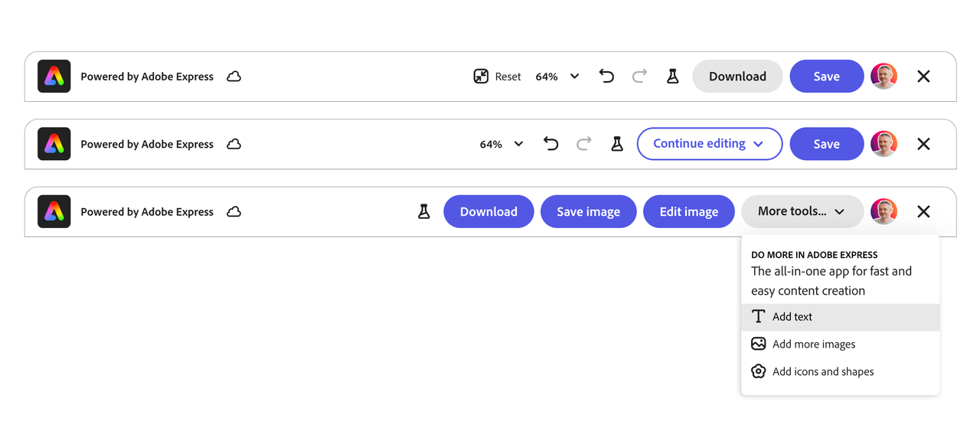Click the beaker icon in the third toolbar
This screenshot has height=447, width=980.
tap(423, 212)
